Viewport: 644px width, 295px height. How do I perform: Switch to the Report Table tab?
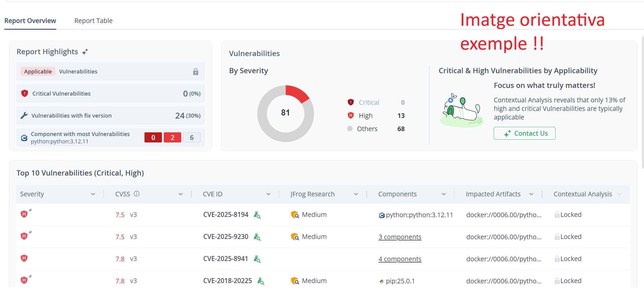[93, 21]
